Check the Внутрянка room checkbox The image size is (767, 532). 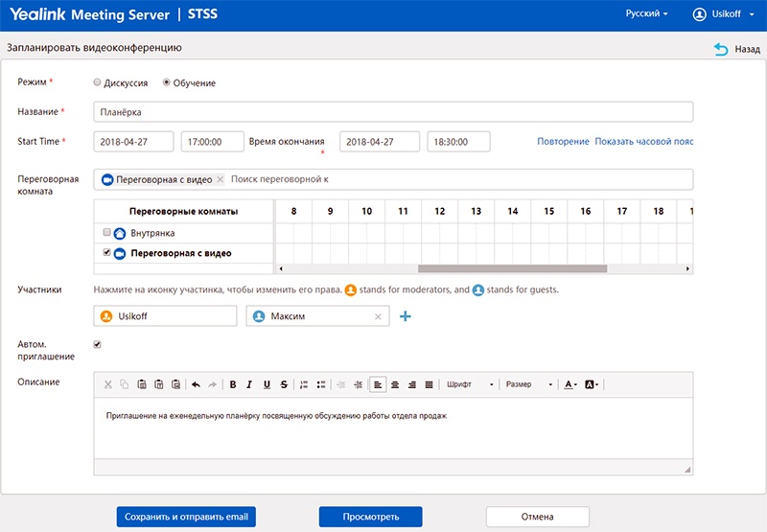coord(107,232)
